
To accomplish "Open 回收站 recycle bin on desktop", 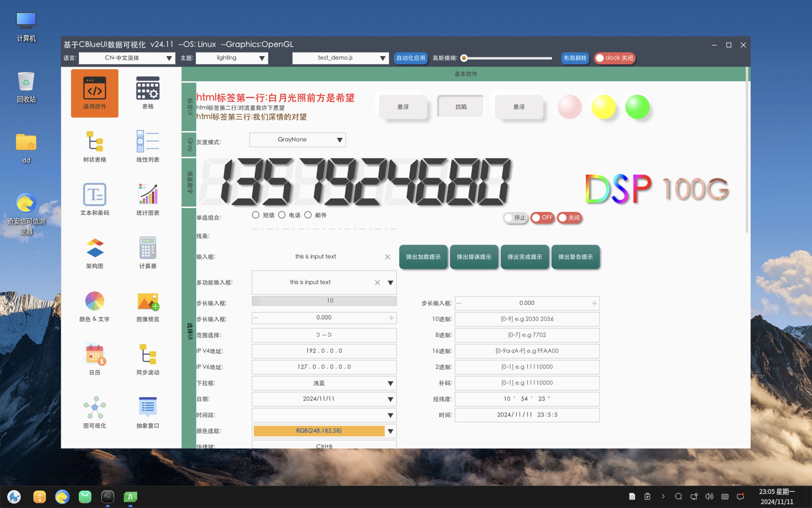I will [x=26, y=87].
